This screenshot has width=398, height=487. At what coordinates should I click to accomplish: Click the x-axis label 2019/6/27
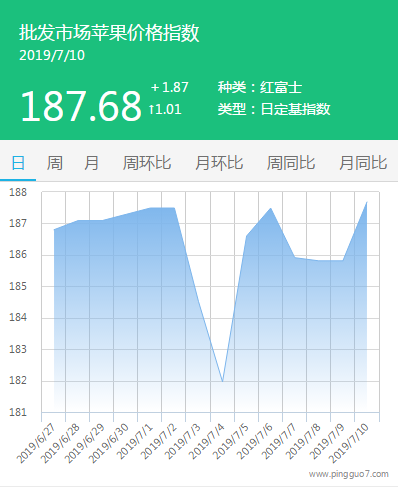pyautogui.click(x=36, y=444)
